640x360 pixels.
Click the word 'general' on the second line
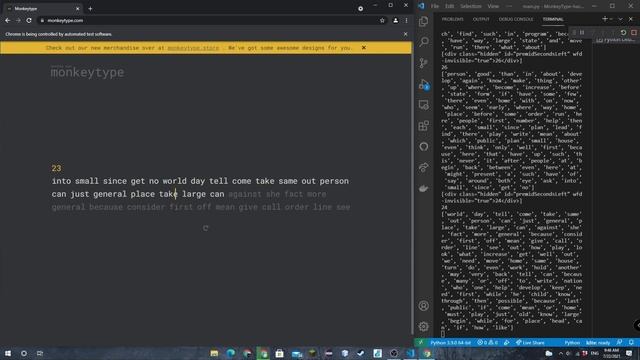[x=109, y=194]
